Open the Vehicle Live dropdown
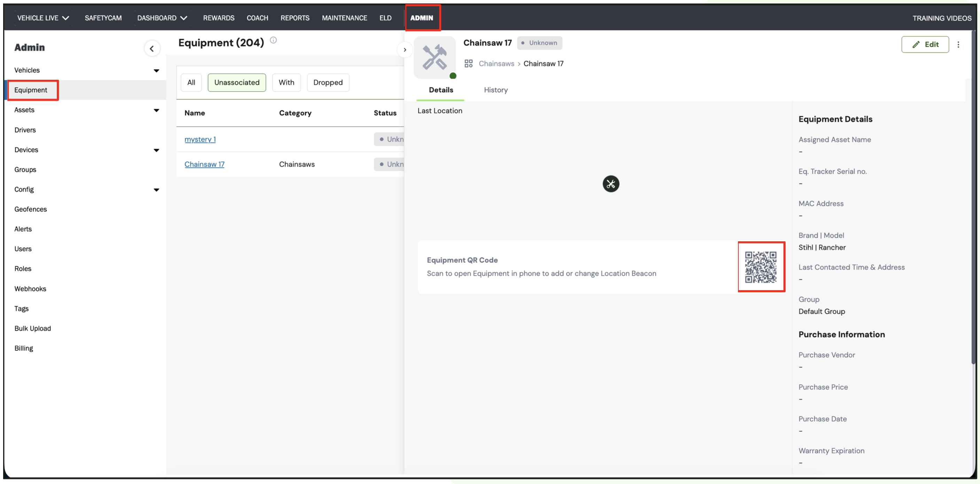980x484 pixels. pos(43,18)
